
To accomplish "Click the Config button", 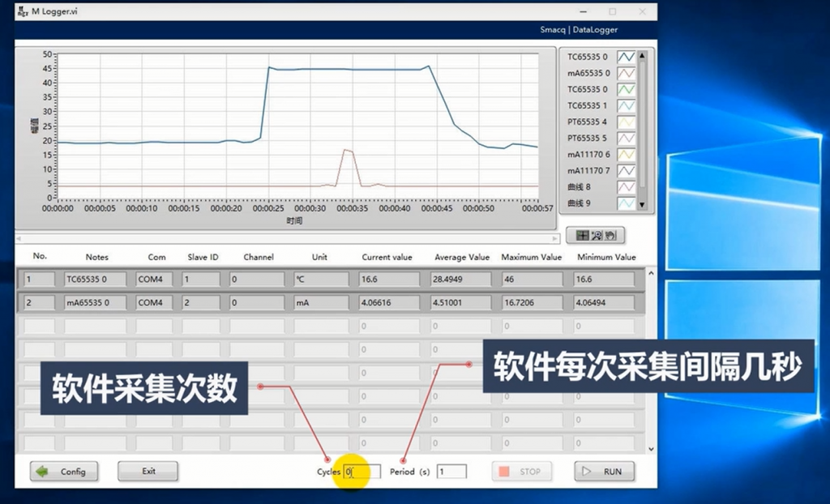I will (64, 471).
